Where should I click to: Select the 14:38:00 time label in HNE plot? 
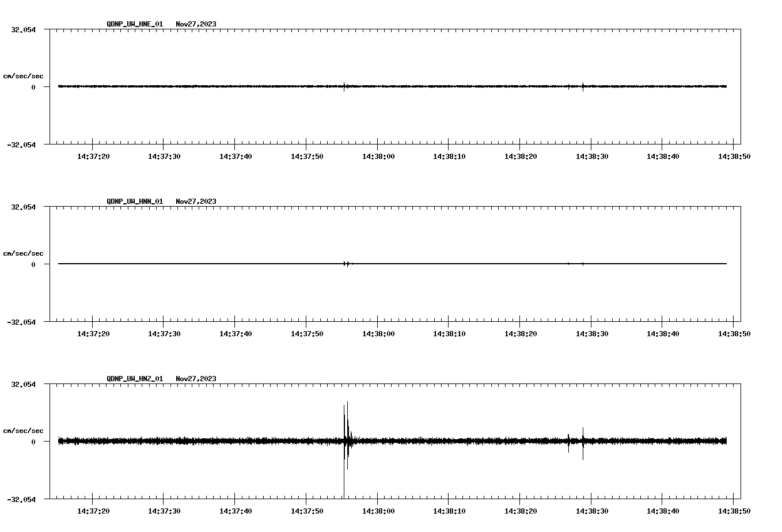tap(378, 156)
